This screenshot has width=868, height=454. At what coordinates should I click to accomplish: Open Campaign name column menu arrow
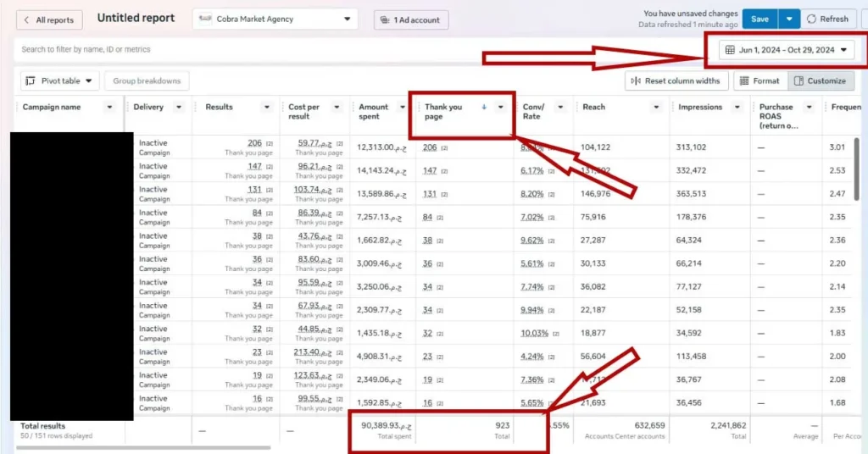[109, 108]
